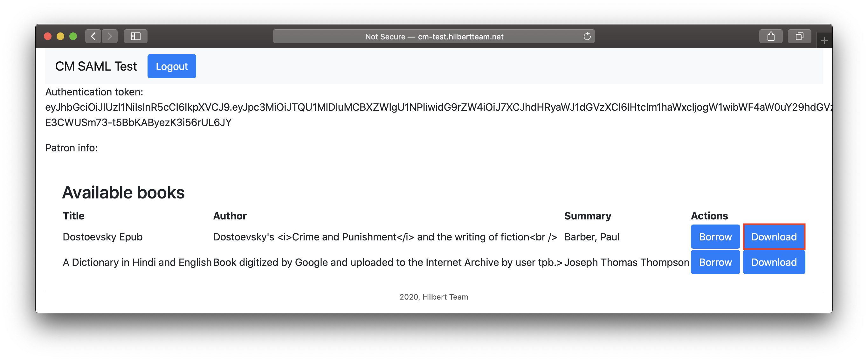The height and width of the screenshot is (360, 868).
Task: Borrow A Dictionary in Hindi and English
Action: click(715, 262)
